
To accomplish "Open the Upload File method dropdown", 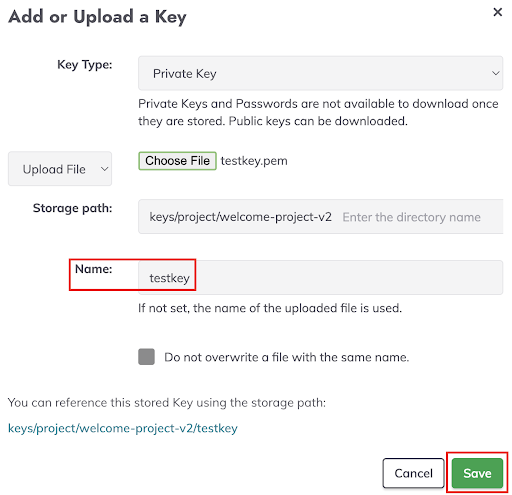I will (x=60, y=169).
